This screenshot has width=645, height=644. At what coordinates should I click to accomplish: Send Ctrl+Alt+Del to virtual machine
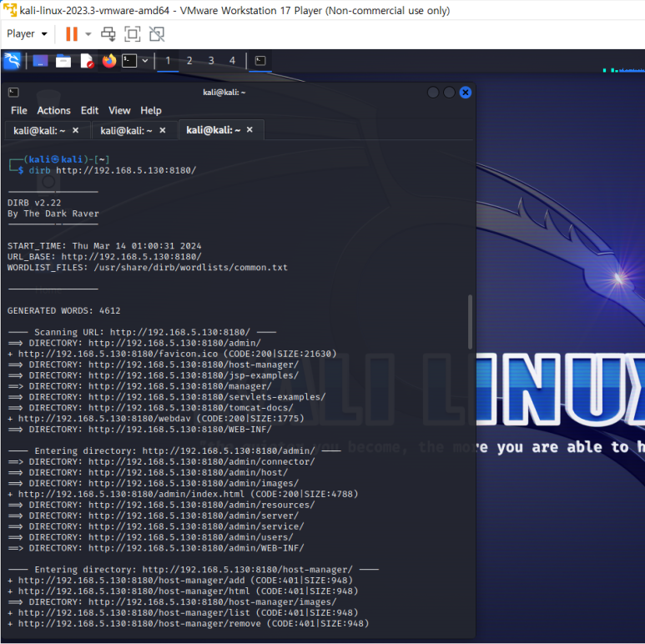108,33
